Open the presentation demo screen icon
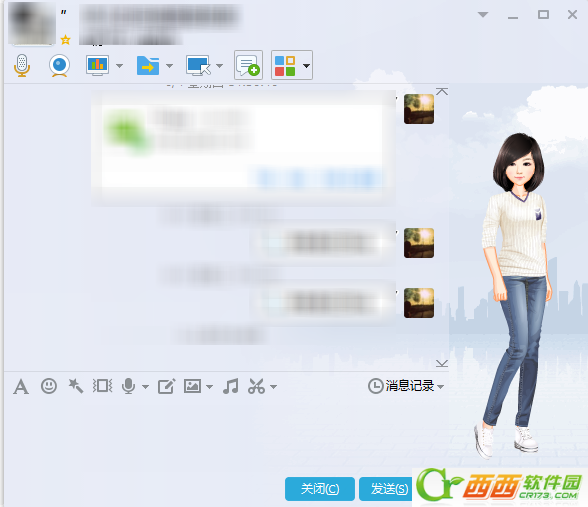The height and width of the screenshot is (507, 588). [98, 66]
